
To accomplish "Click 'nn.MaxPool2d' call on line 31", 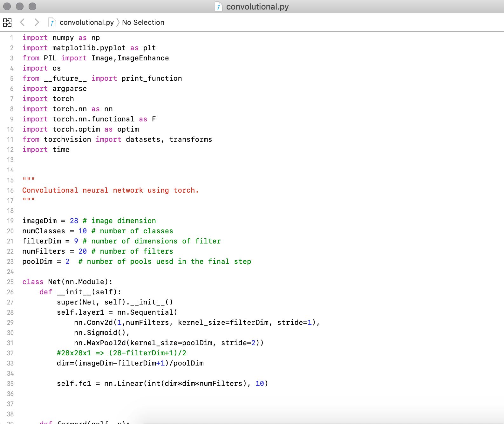I will pos(100,343).
